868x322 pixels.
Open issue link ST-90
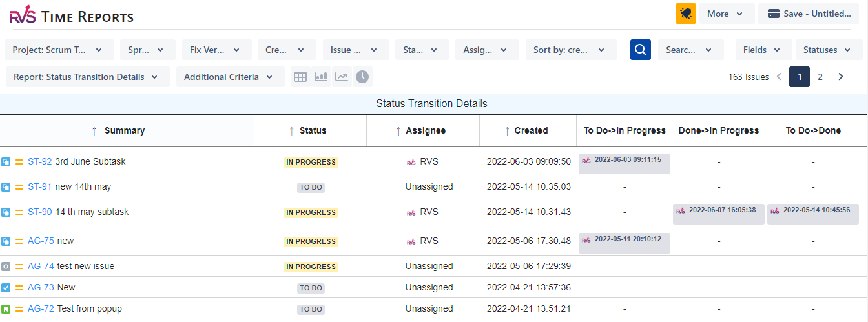40,212
